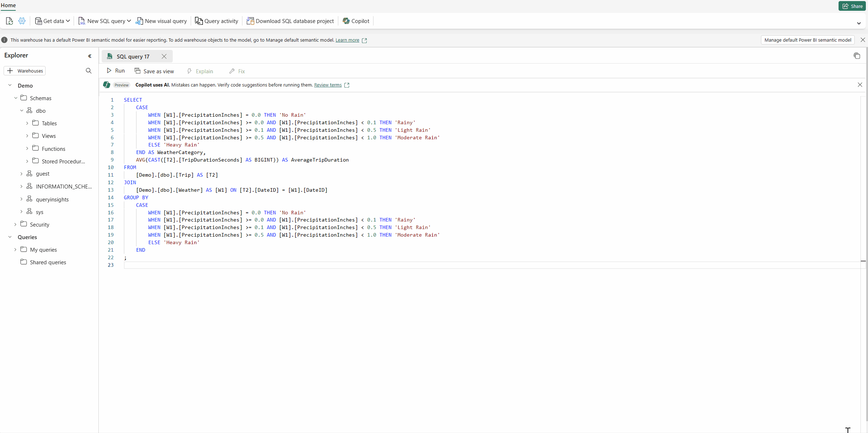The width and height of the screenshot is (868, 433).
Task: Click Save as view
Action: [154, 71]
